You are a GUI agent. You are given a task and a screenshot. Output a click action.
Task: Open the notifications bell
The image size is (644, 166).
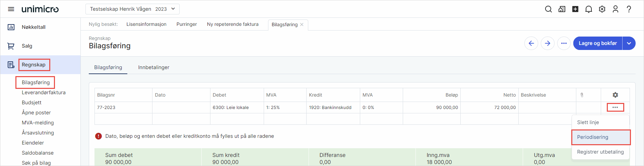589,9
